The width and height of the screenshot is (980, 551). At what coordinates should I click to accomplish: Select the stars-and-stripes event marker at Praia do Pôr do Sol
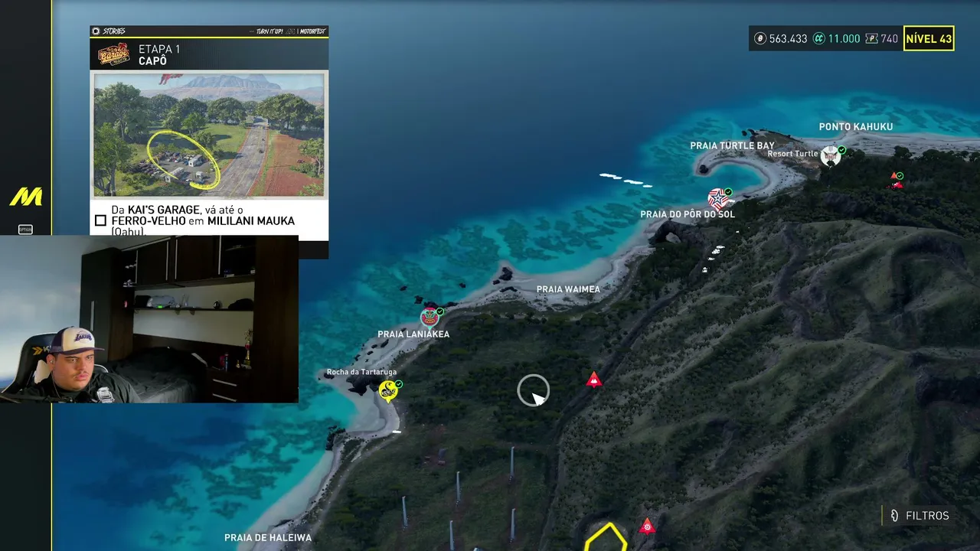point(717,199)
